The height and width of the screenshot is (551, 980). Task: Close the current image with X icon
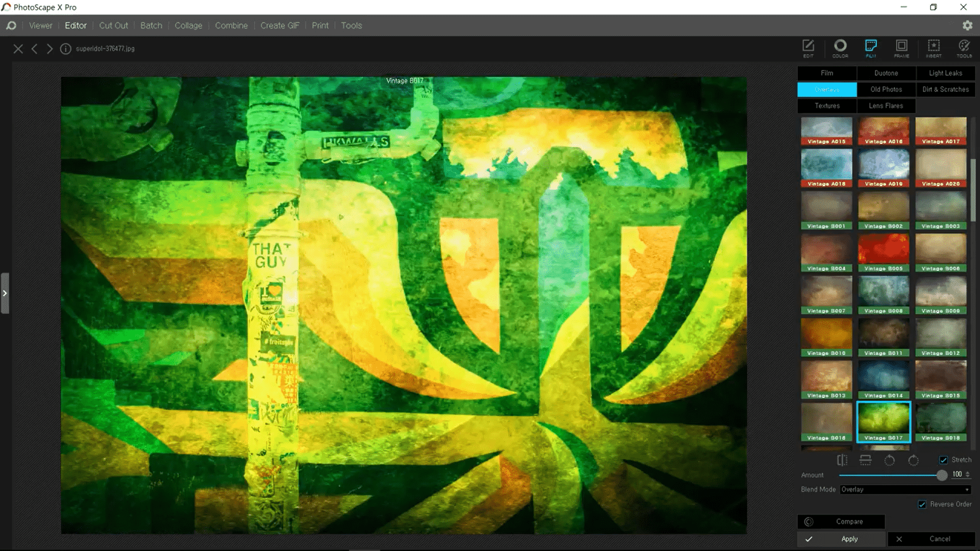tap(18, 49)
